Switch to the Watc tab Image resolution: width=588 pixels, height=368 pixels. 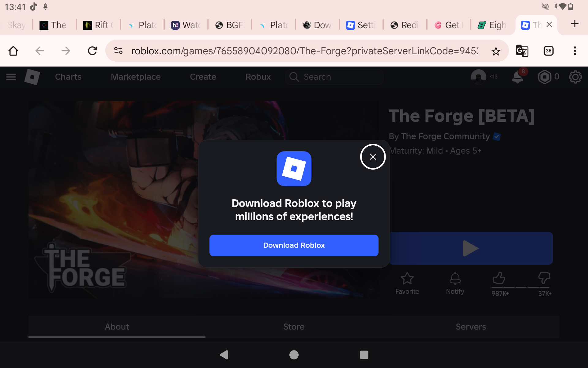pyautogui.click(x=186, y=25)
